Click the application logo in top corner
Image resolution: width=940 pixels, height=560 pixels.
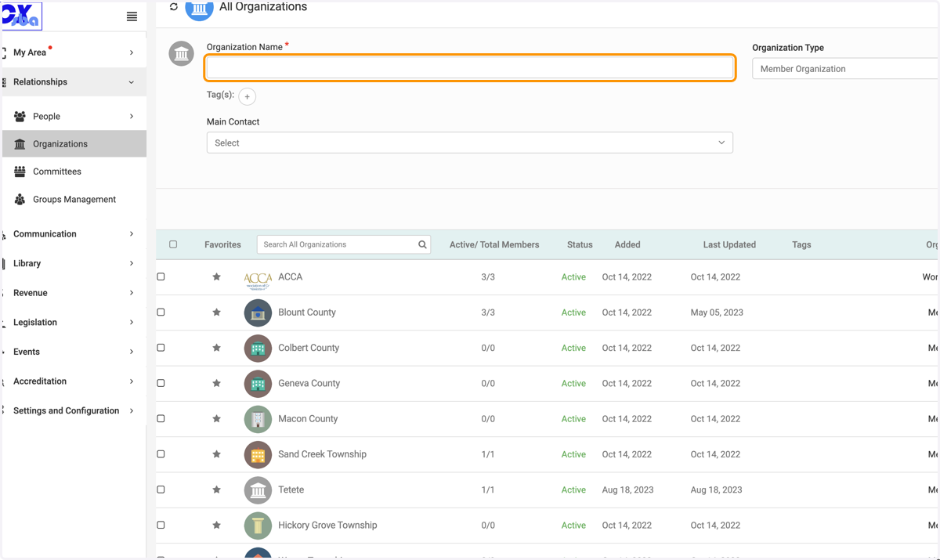[22, 16]
